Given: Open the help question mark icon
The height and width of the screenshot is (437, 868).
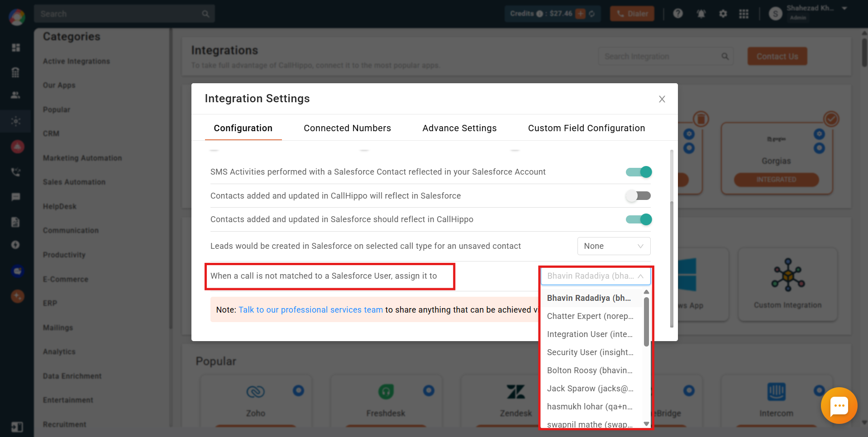Looking at the screenshot, I should coord(677,14).
